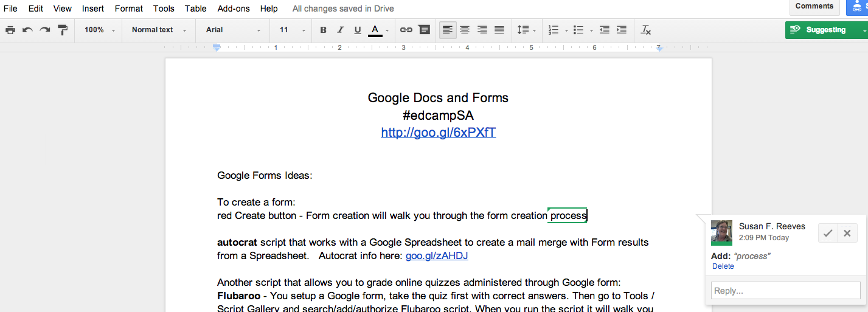This screenshot has height=312, width=868.
Task: Click the Print icon in the toolbar
Action: click(x=10, y=30)
